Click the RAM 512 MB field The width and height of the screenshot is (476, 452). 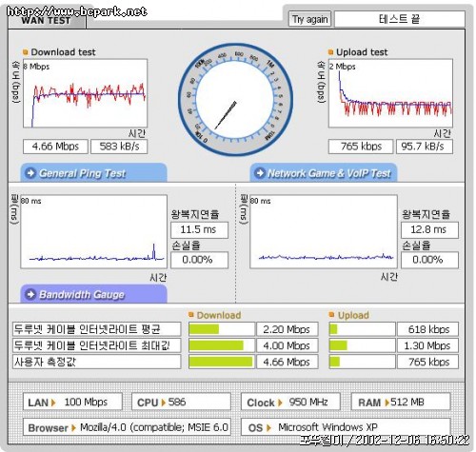[x=401, y=402]
